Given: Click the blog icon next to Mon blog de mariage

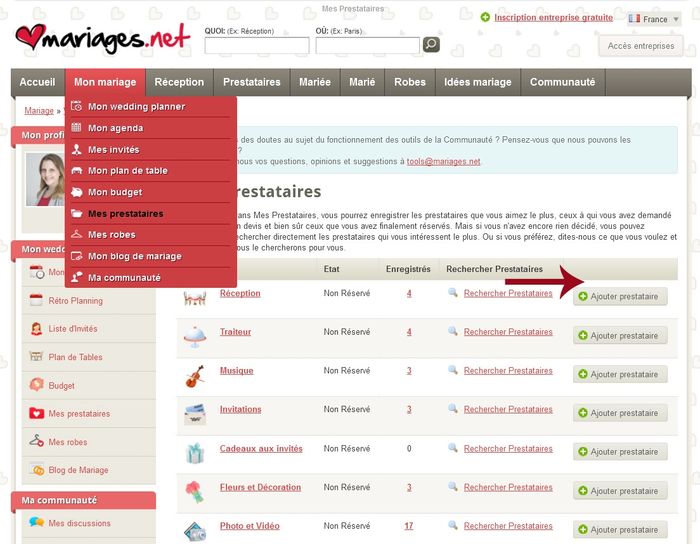Looking at the screenshot, I should click(x=77, y=256).
